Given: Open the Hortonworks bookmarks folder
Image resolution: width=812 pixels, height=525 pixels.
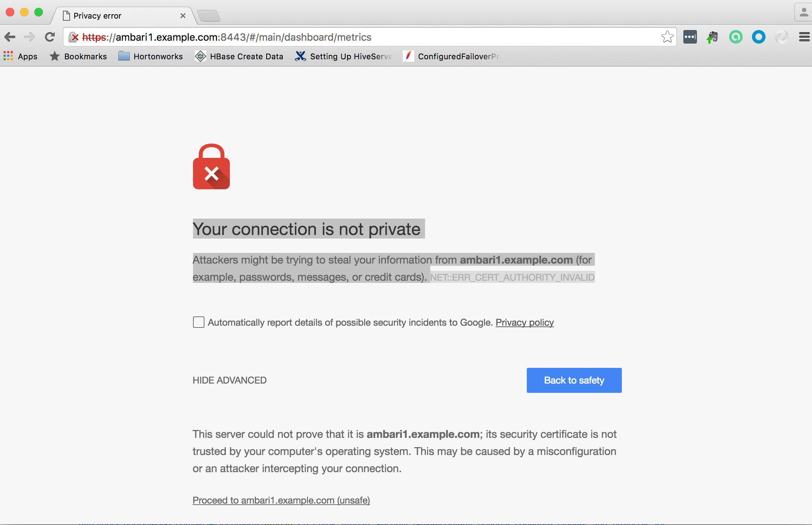Looking at the screenshot, I should 150,56.
